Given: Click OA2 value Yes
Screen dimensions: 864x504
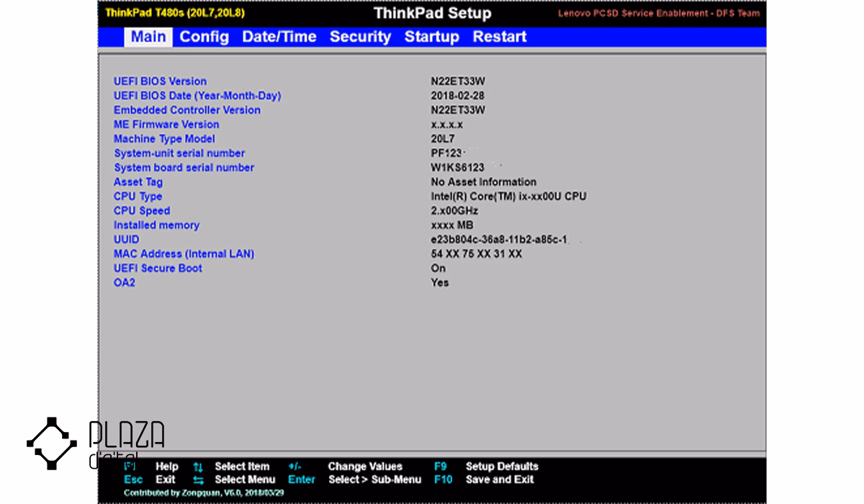Looking at the screenshot, I should coord(440,283).
